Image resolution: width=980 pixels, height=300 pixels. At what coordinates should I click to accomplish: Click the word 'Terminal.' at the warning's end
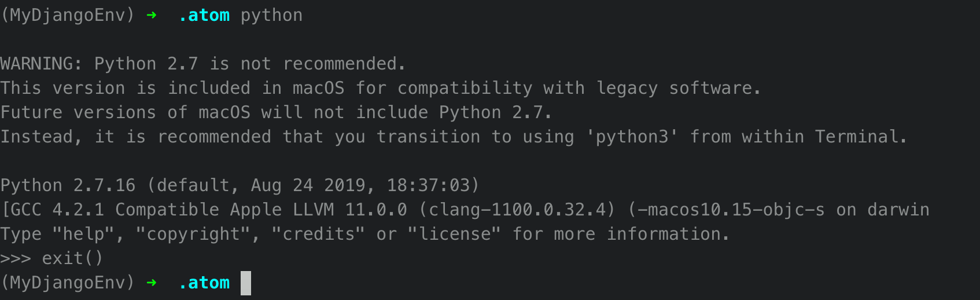(x=861, y=137)
